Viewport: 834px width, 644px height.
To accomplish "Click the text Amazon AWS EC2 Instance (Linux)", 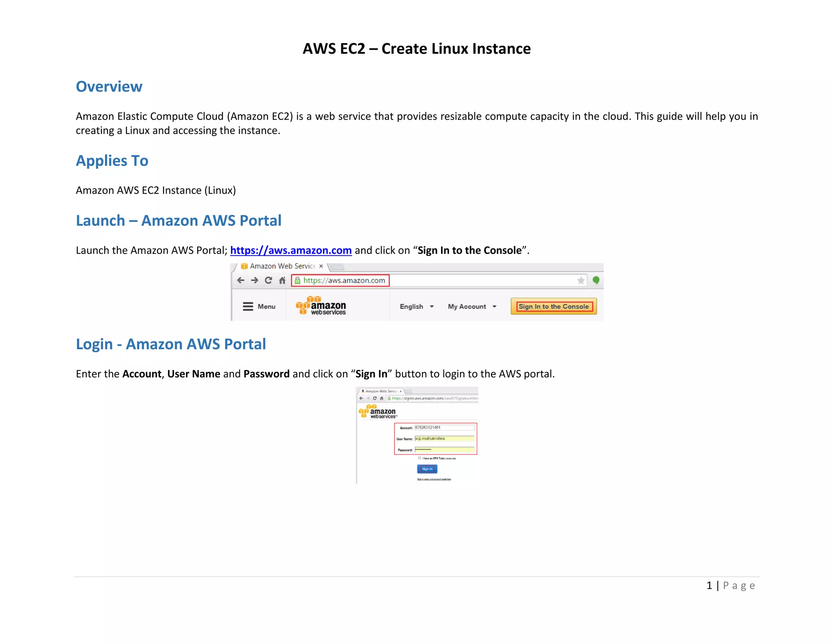I will [156, 191].
